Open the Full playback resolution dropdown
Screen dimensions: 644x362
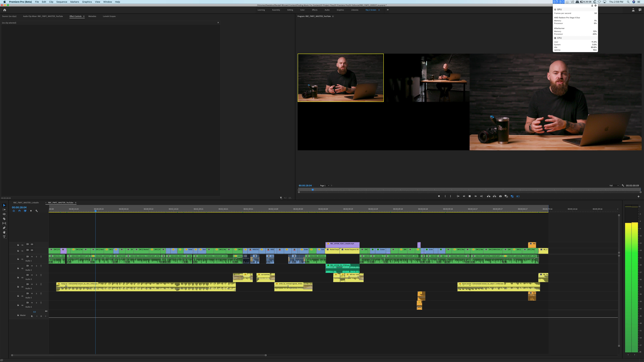pyautogui.click(x=614, y=186)
